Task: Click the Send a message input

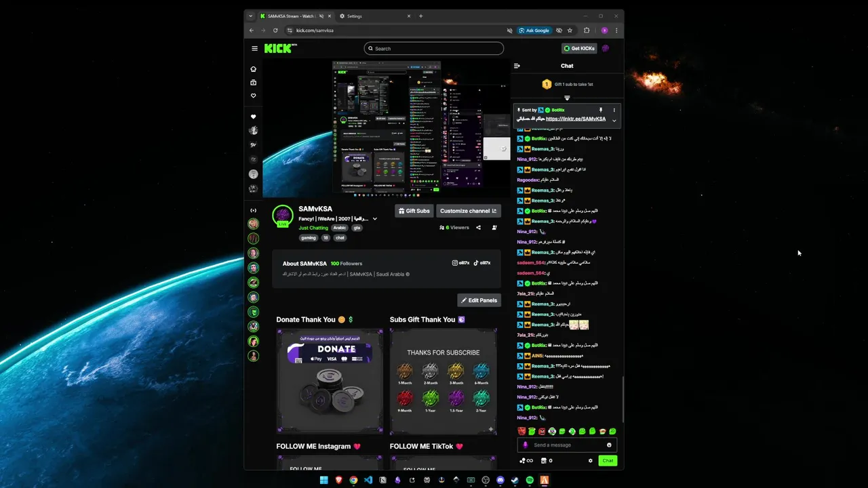Action: coord(567,445)
